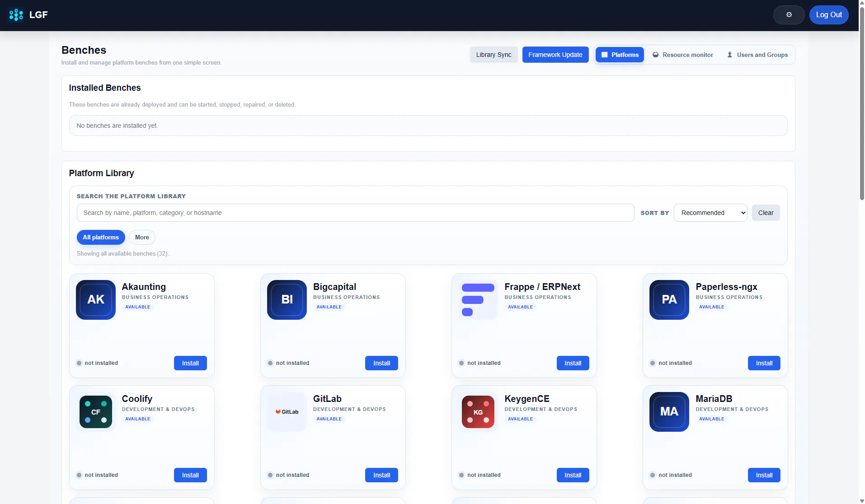Click the Coolify CF logo icon

click(96, 412)
